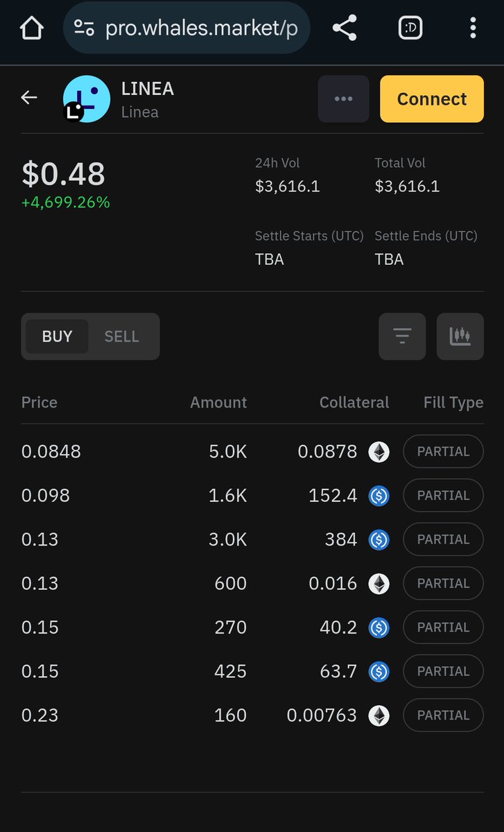Switch to the SELL tab
Image resolution: width=504 pixels, height=832 pixels.
coord(122,336)
